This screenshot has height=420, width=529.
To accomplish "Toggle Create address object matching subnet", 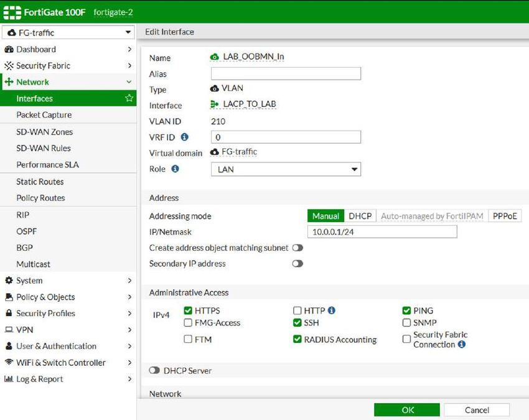I will tap(297, 248).
